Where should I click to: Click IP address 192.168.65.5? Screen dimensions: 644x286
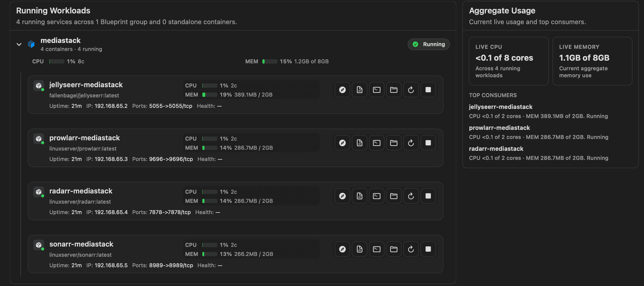(x=111, y=265)
